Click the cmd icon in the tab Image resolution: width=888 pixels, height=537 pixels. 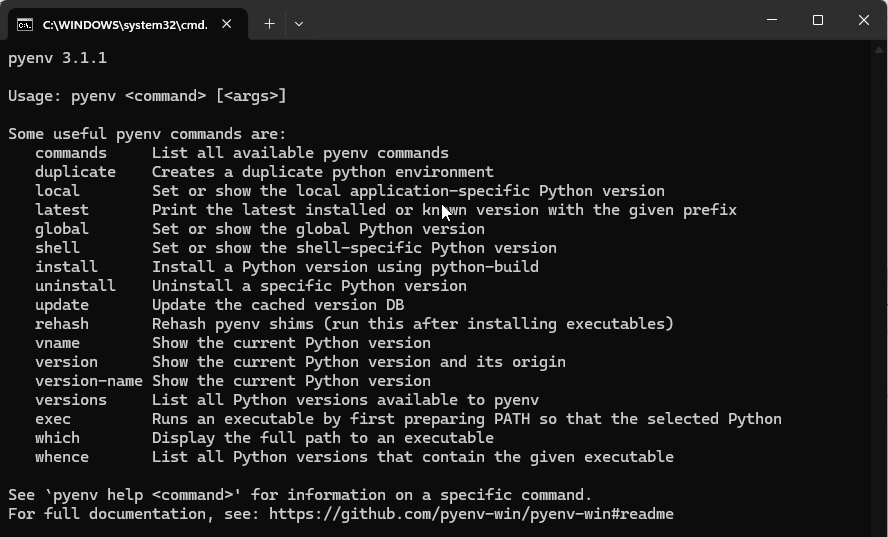click(24, 24)
